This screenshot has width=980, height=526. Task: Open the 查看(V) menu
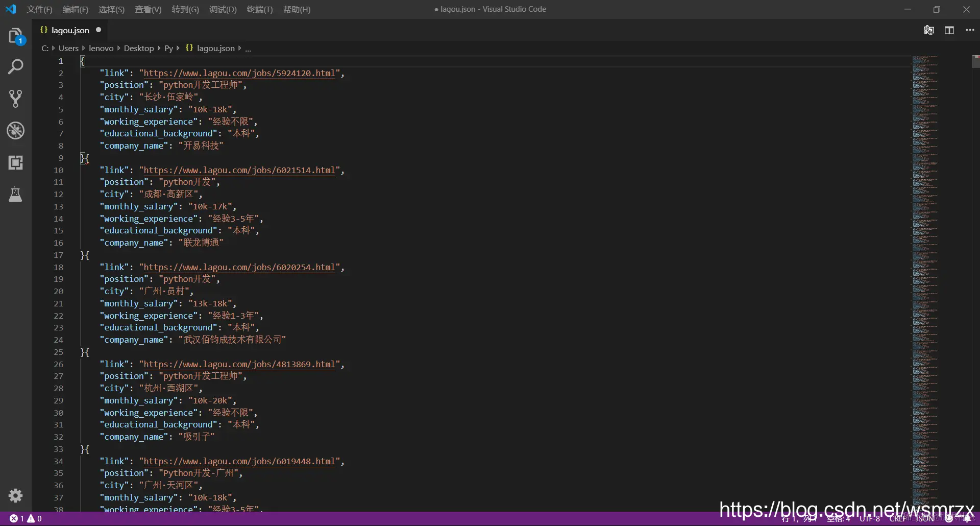pyautogui.click(x=148, y=9)
